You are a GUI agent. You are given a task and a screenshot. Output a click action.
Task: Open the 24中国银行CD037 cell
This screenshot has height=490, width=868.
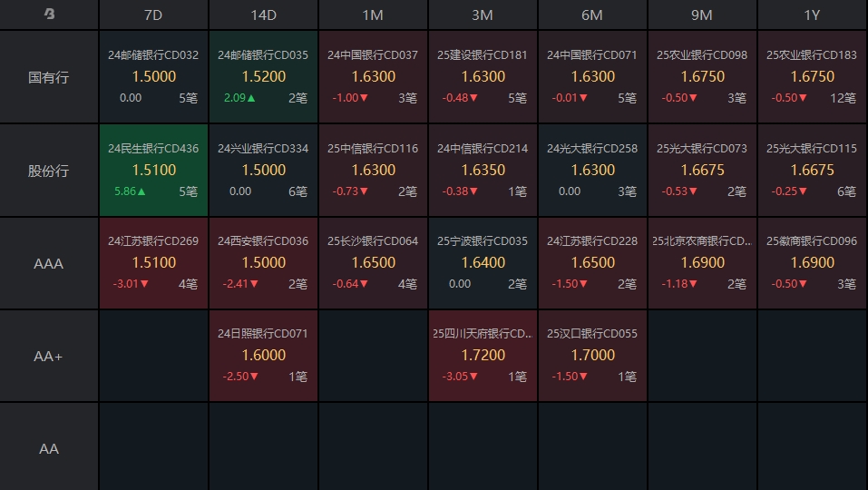pos(373,77)
